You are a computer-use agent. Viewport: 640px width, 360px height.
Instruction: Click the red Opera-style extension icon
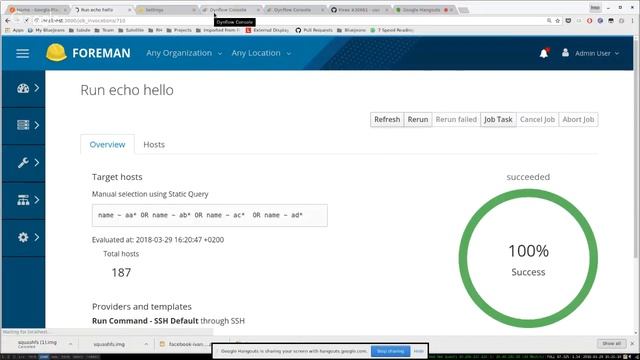[589, 20]
